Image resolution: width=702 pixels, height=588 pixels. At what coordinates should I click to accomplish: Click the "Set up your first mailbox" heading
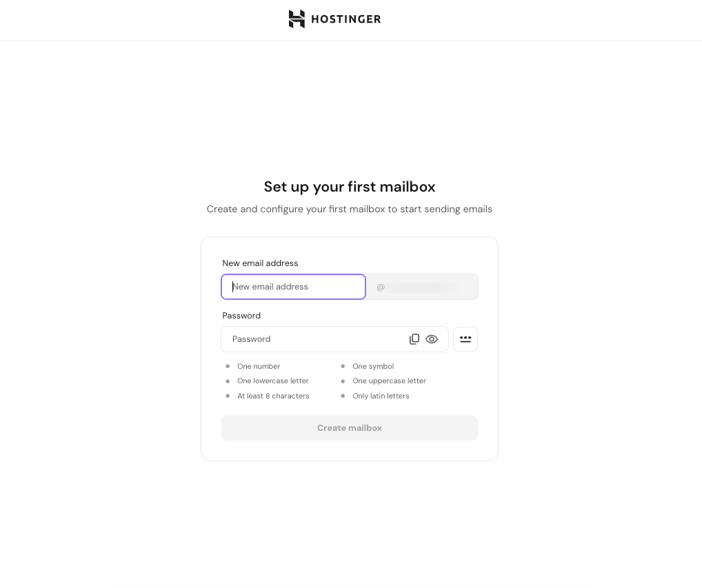point(350,187)
